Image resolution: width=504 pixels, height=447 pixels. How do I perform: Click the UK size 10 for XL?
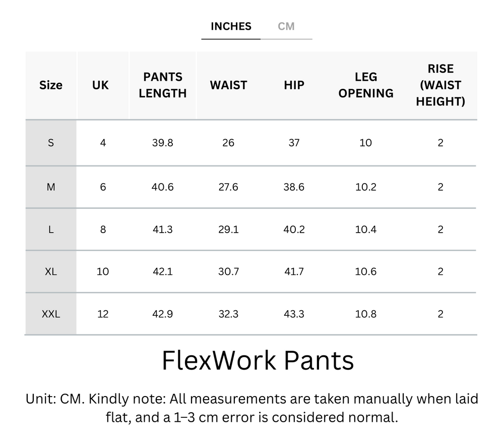102,271
